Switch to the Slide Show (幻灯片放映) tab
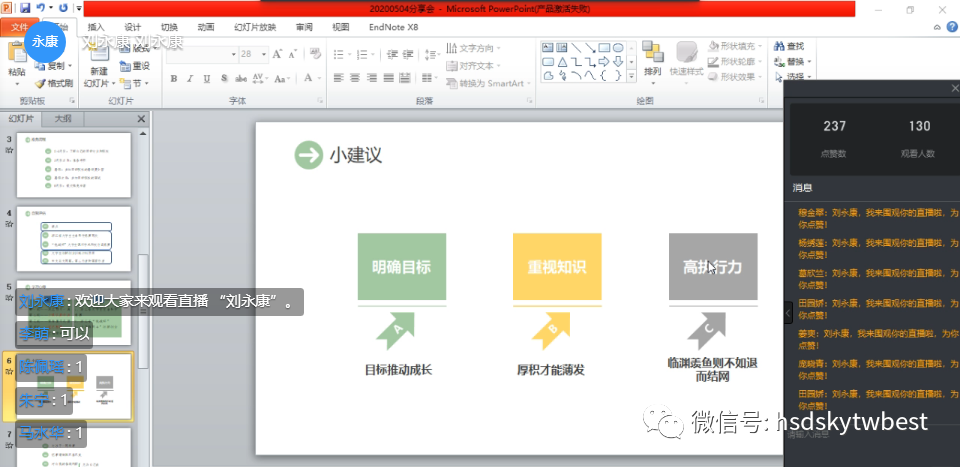The height and width of the screenshot is (467, 960). 254,27
